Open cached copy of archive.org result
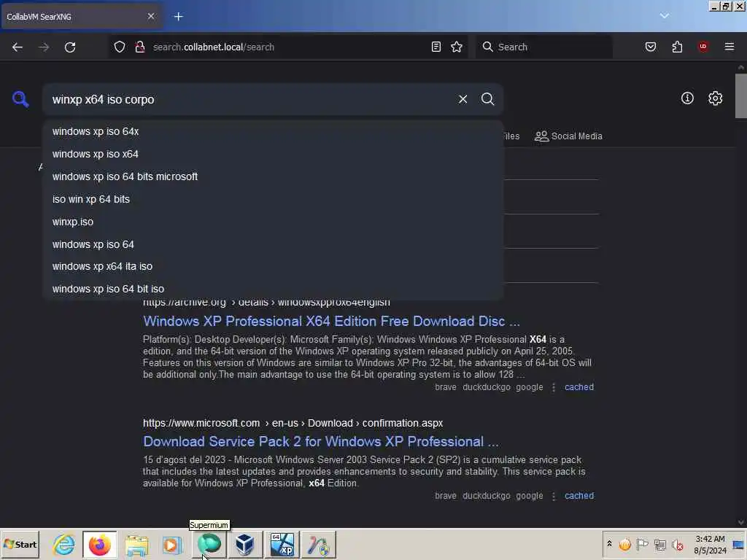Image resolution: width=747 pixels, height=560 pixels. pyautogui.click(x=578, y=387)
